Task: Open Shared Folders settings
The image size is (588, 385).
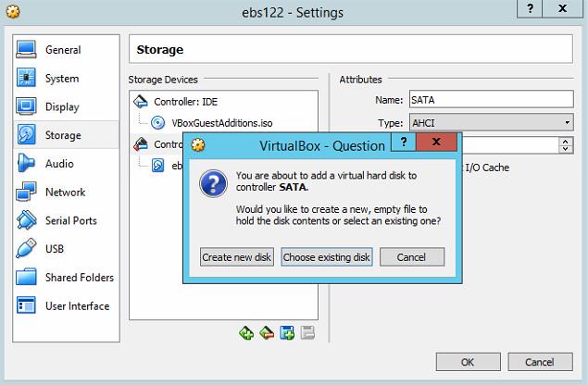Action: click(79, 278)
